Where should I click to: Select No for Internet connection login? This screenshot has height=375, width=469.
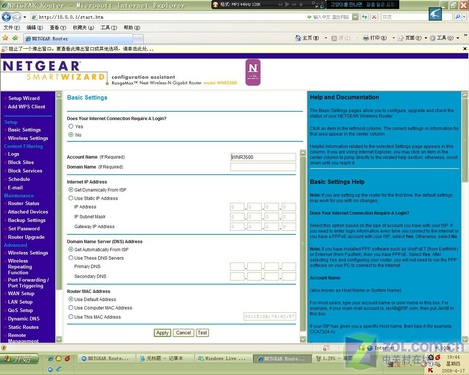point(71,135)
